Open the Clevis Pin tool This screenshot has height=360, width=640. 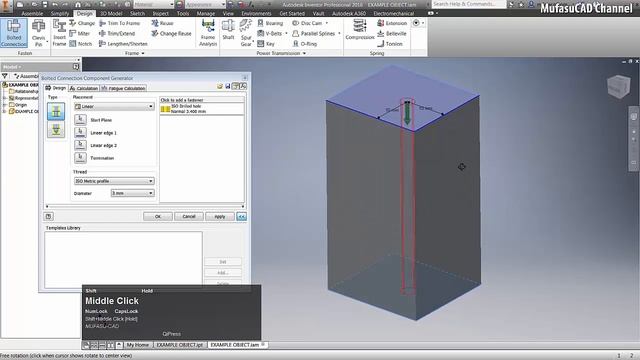click(38, 33)
